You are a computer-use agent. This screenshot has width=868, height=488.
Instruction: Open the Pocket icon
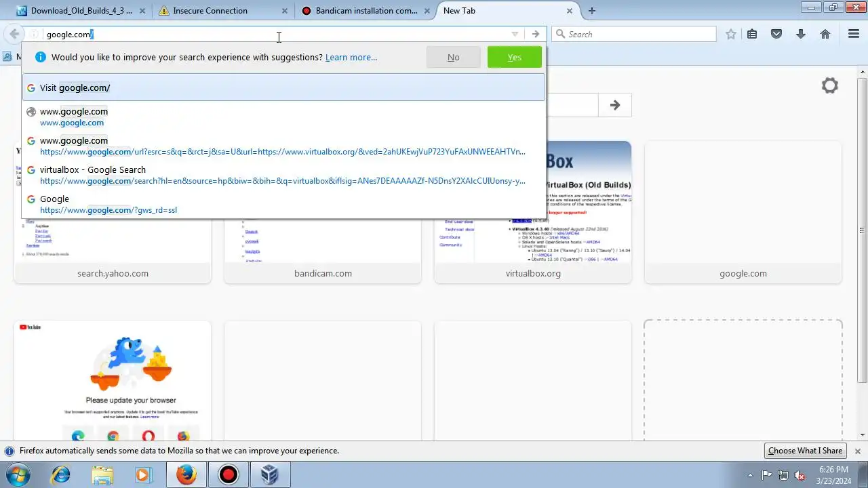coord(776,34)
